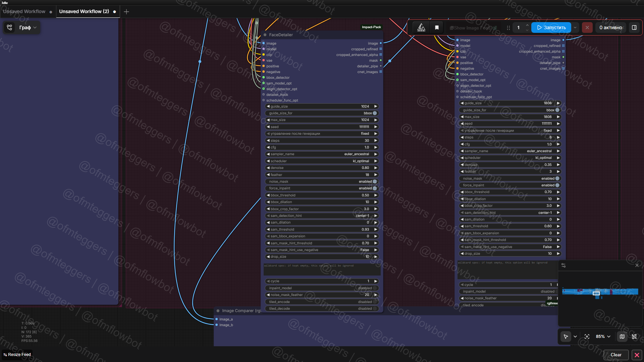The width and height of the screenshot is (644, 362).
Task: Switch to the Unsaved Workflow tab
Action: 24,11
